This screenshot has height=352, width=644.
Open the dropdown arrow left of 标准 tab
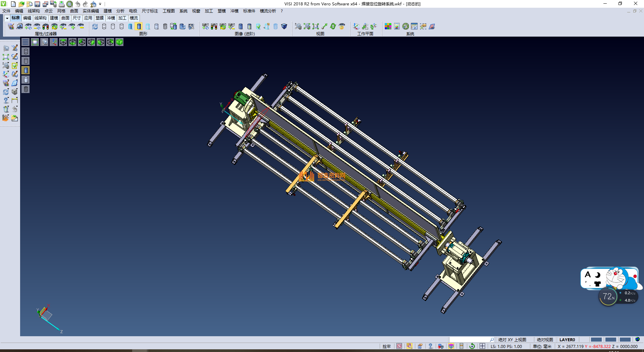(7, 18)
